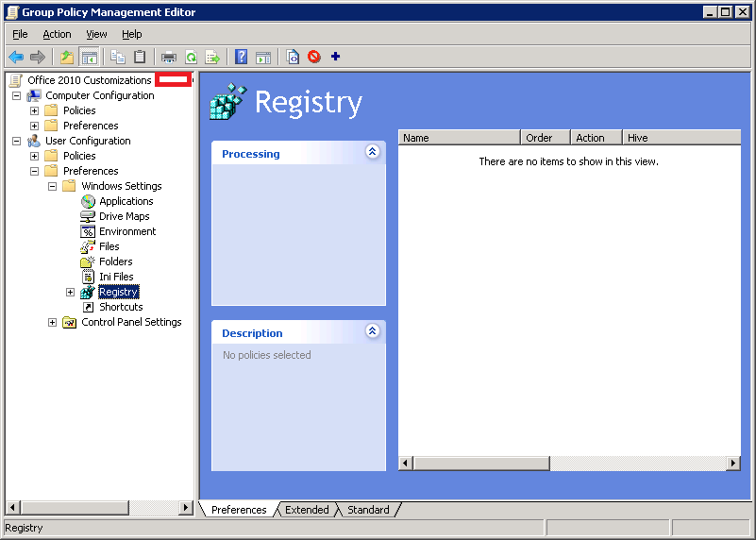This screenshot has width=756, height=540.
Task: Click the Refresh toolbar icon
Action: pos(191,58)
